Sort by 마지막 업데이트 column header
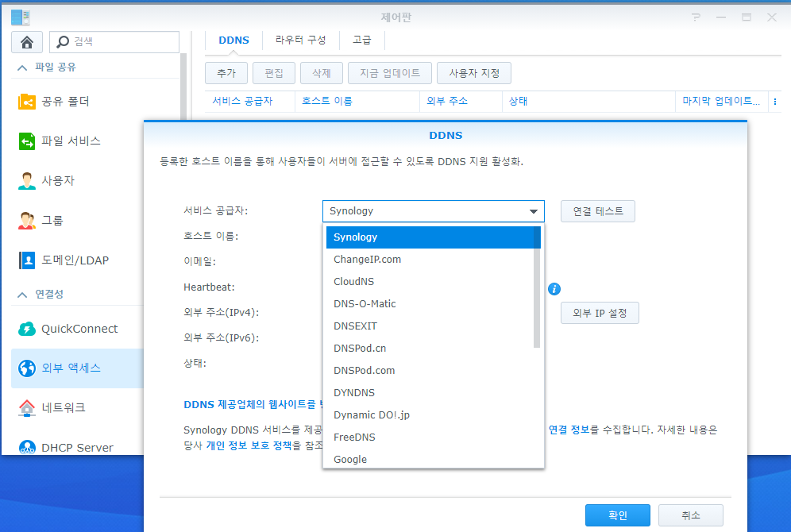Viewport: 791px width, 532px height. (721, 102)
